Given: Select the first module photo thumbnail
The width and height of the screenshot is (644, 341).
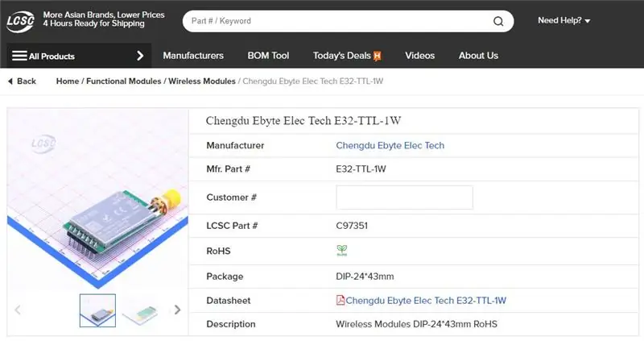Looking at the screenshot, I should (97, 310).
